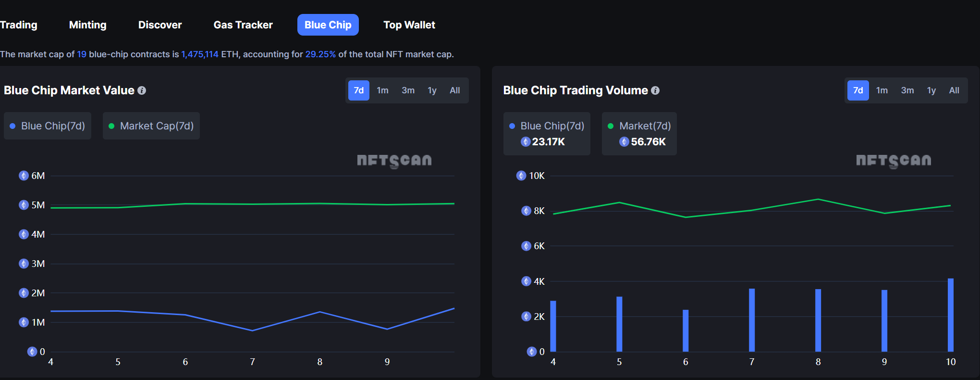Open the Discover tab
The width and height of the screenshot is (980, 380).
pos(160,25)
